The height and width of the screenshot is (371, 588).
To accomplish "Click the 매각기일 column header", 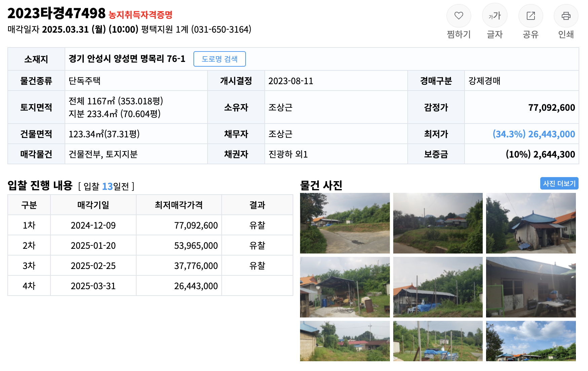I will pos(93,205).
